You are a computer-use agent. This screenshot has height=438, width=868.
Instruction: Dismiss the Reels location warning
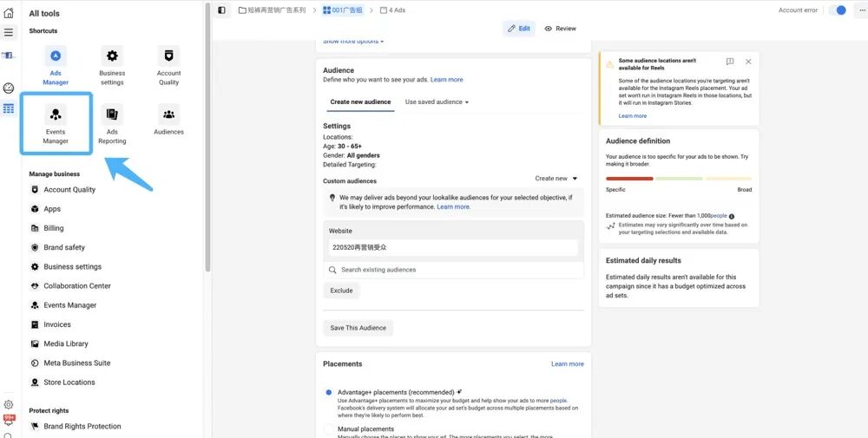click(748, 62)
